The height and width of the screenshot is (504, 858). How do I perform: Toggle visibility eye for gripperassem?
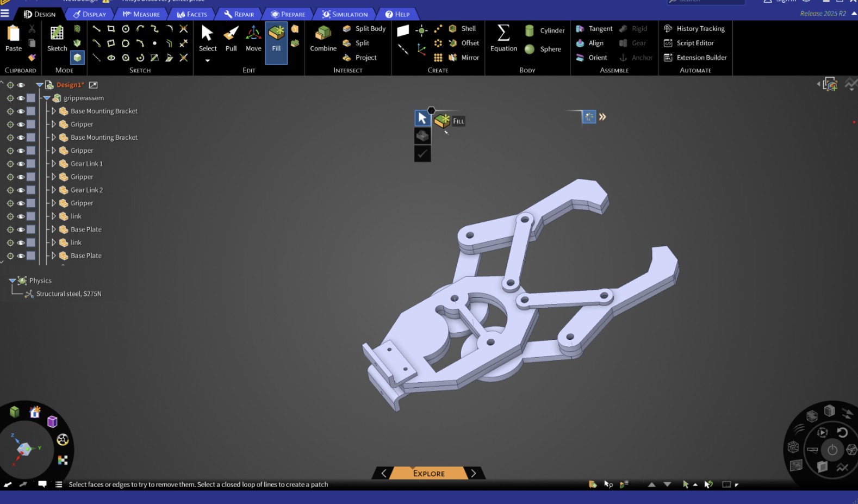(21, 98)
